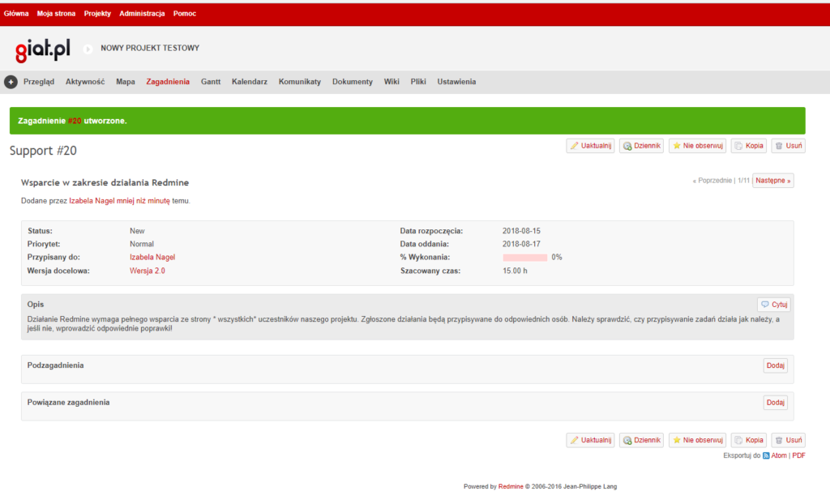
Task: Open Projekty in the top menu
Action: [97, 14]
